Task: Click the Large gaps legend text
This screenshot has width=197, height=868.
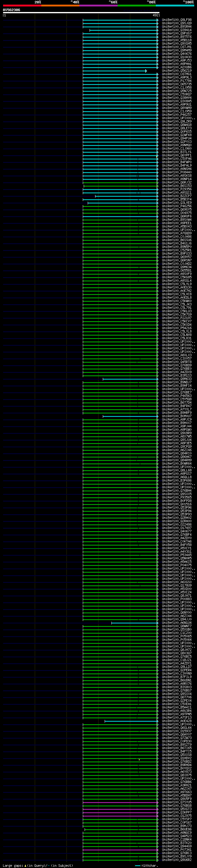Action: coord(38,866)
